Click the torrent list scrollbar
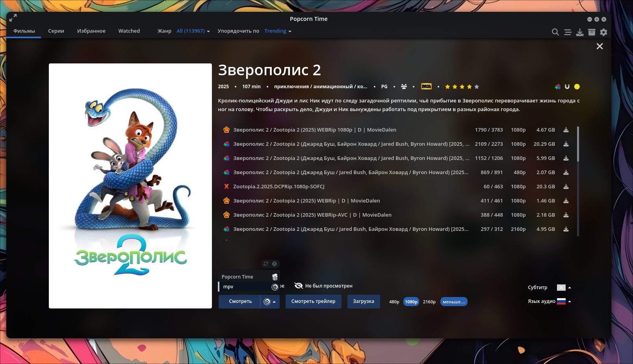This screenshot has height=364, width=633. point(578,144)
